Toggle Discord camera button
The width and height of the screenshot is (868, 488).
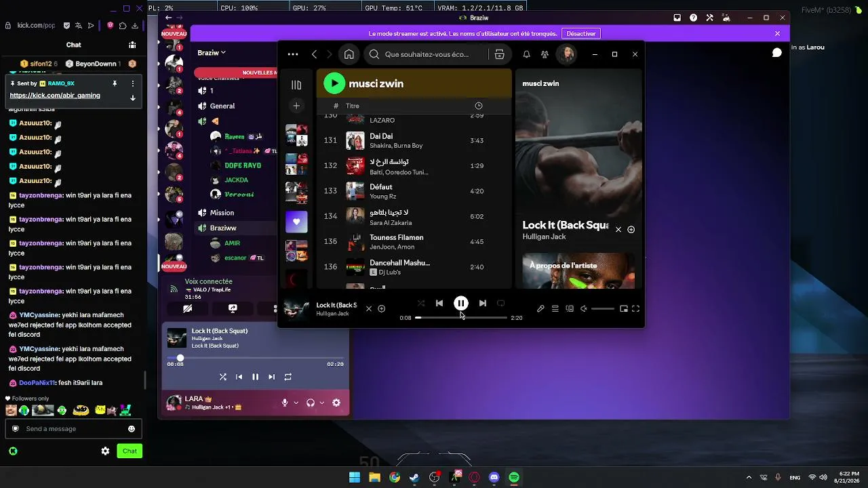point(187,308)
